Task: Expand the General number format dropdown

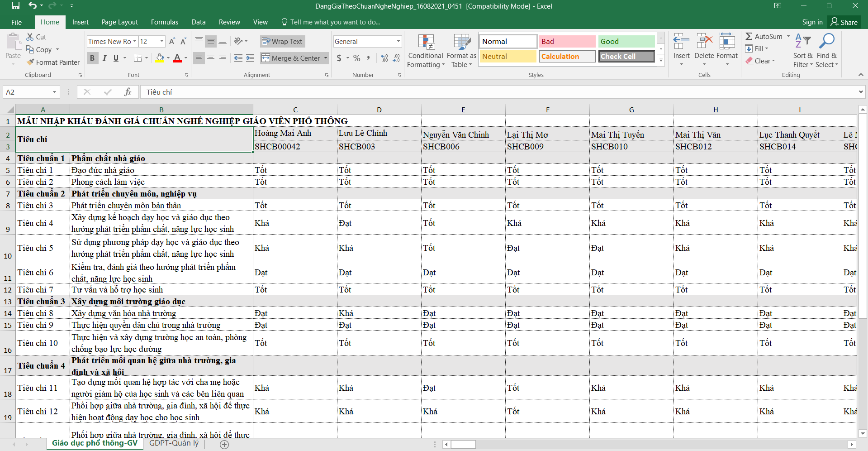Action: tap(398, 42)
